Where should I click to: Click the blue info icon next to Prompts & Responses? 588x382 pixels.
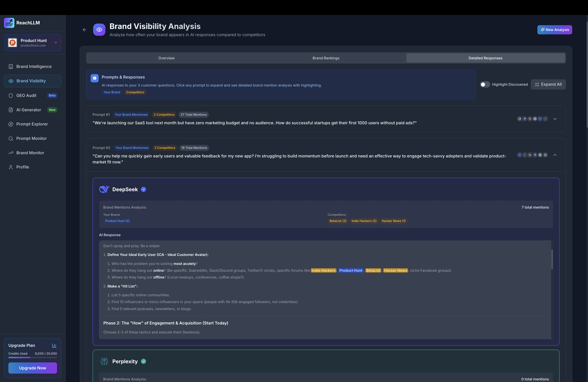94,78
